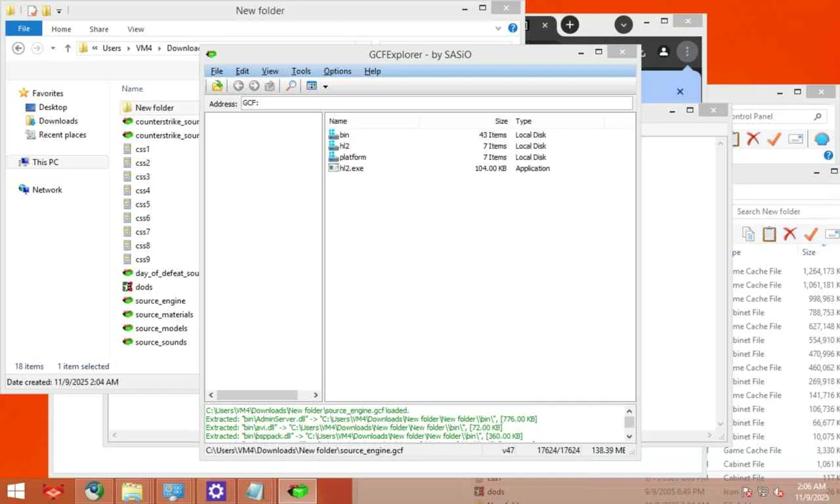Screen dimensions: 840x504
Task: Click the status bar path ending in source_engine.gcf
Action: (x=304, y=450)
